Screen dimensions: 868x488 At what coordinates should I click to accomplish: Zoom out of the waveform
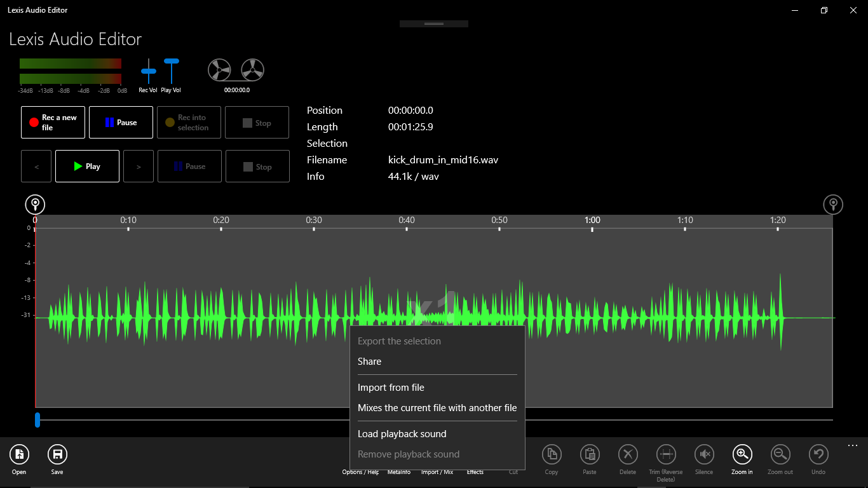tap(780, 454)
